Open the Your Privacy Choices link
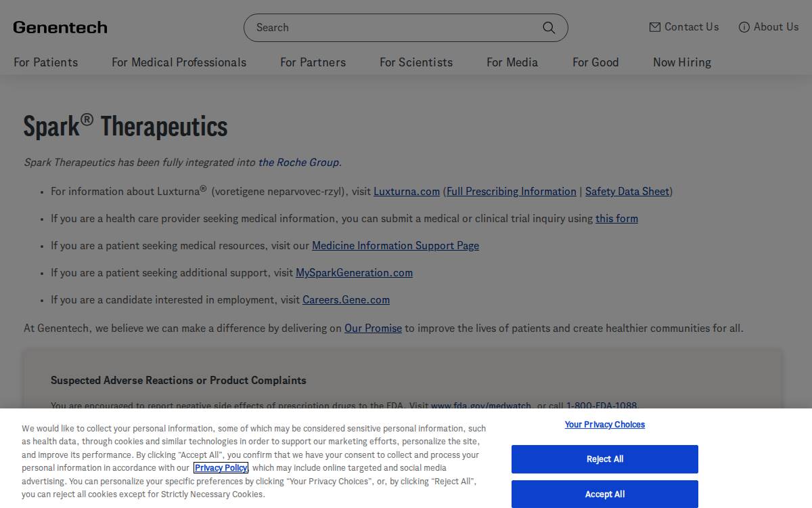This screenshot has height=508, width=812. (x=605, y=425)
